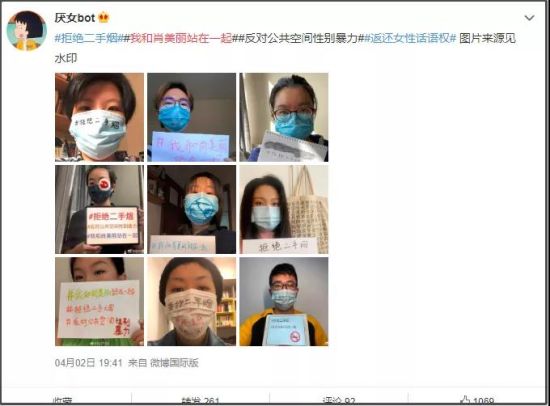550x406 pixels.
Task: Expand the post options chevron
Action: [x=529, y=18]
